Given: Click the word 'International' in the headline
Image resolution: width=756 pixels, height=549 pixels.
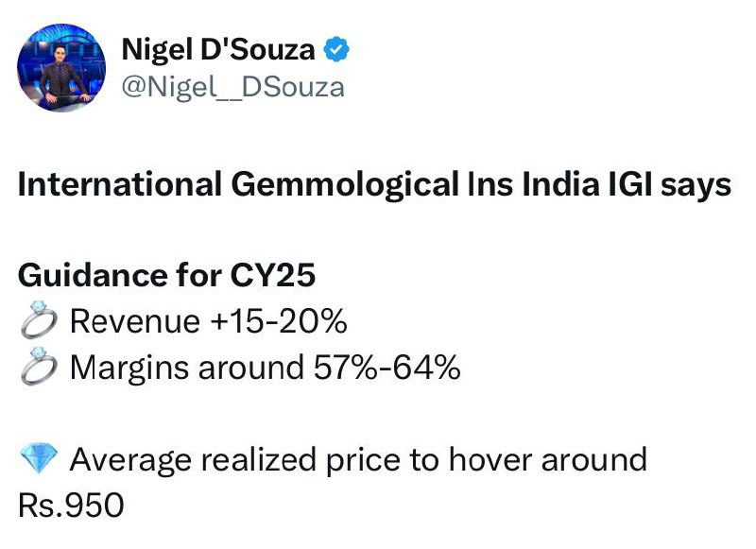Looking at the screenshot, I should tap(120, 184).
